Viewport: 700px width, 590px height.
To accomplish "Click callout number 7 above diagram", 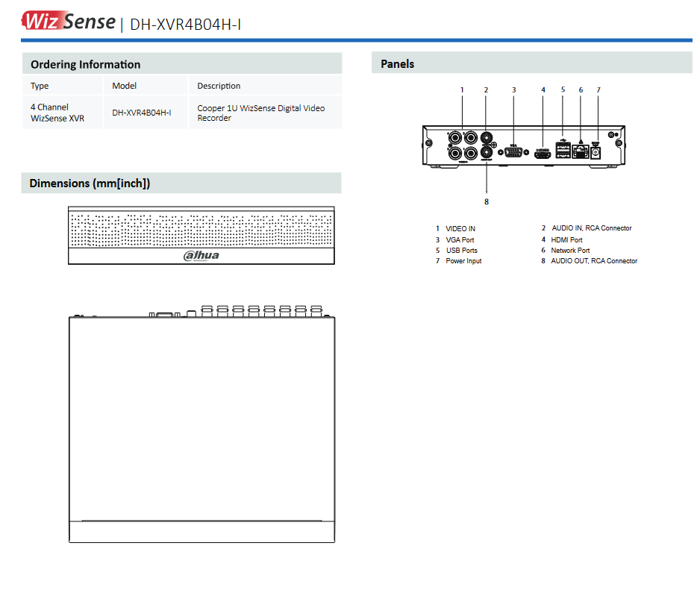I will 599,90.
